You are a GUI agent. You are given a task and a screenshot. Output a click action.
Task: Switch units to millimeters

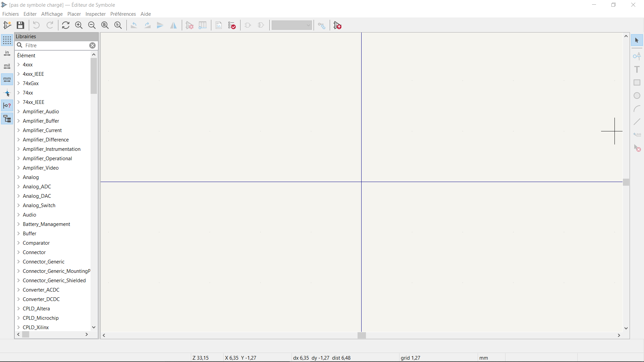(x=7, y=79)
